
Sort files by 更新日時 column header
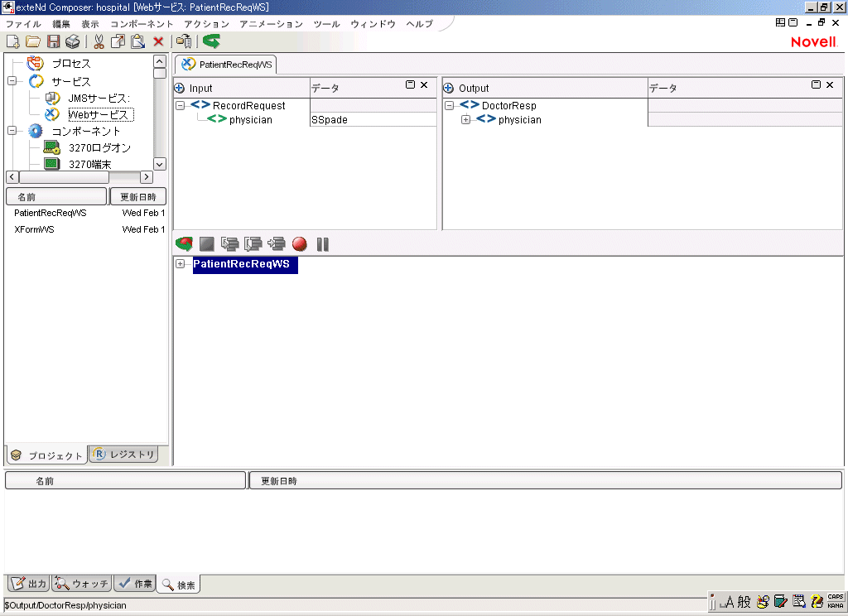[x=137, y=196]
